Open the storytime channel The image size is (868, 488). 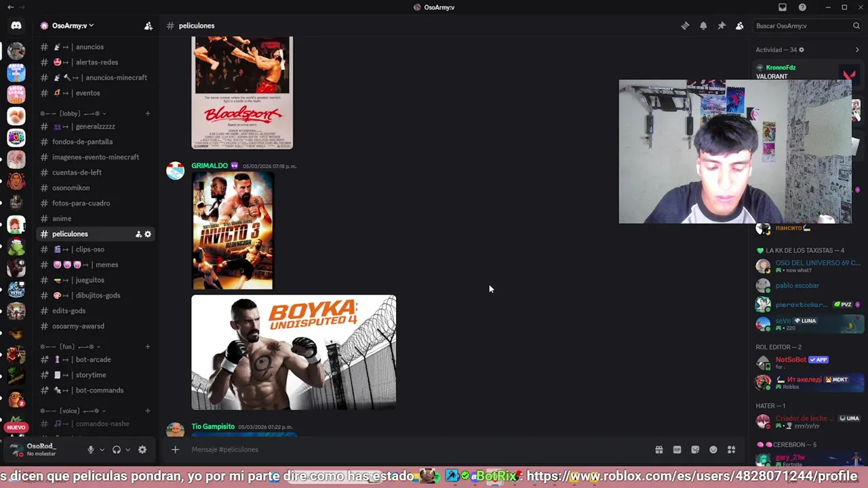click(96, 375)
